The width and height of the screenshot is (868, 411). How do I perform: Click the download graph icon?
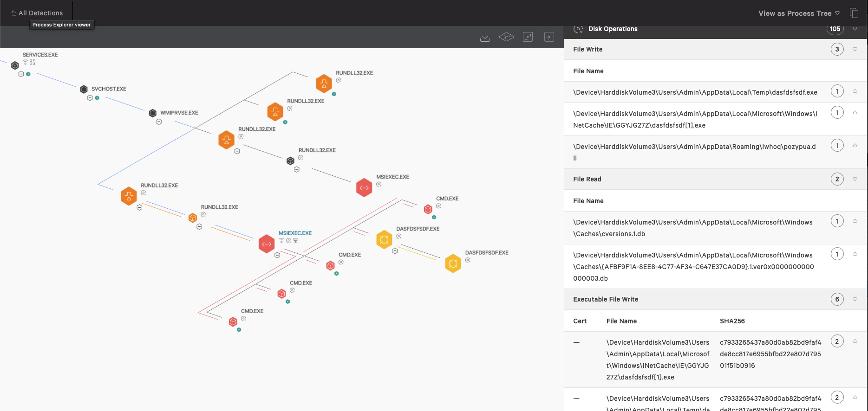485,37
